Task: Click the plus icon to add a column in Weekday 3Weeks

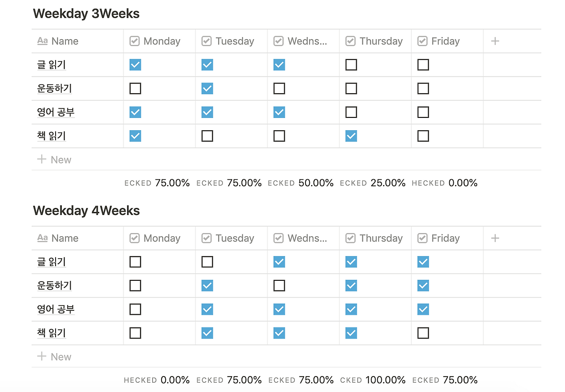Action: [495, 41]
